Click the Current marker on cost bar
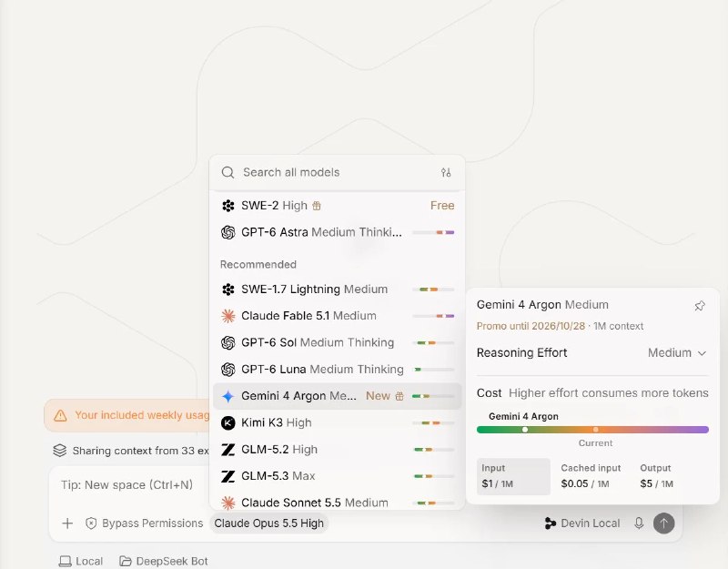Viewport: 728px width, 569px height. [596, 430]
